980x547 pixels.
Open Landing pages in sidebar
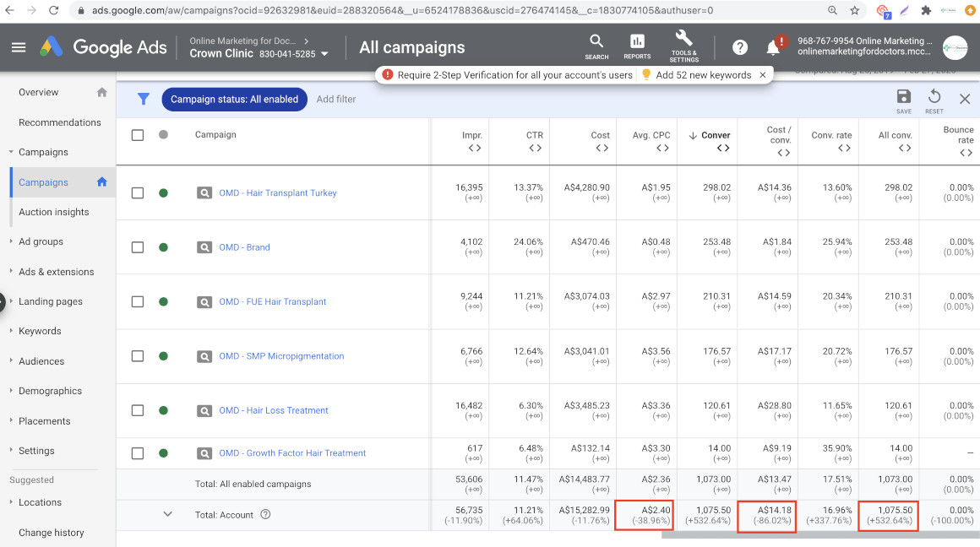click(x=50, y=301)
